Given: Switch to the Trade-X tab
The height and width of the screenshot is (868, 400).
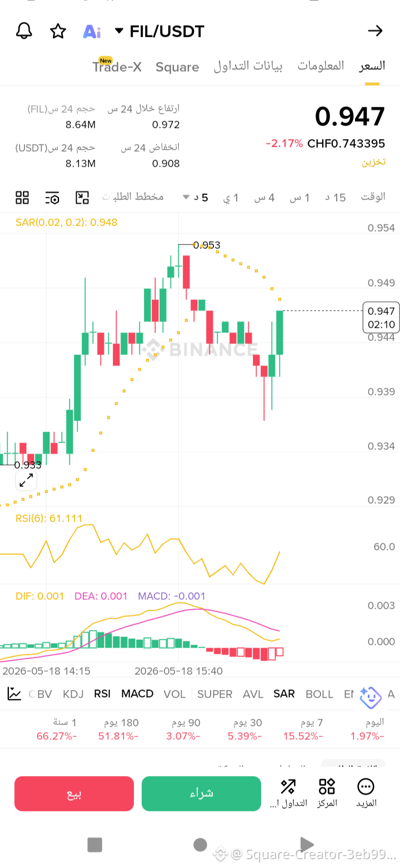Looking at the screenshot, I should pos(117,67).
